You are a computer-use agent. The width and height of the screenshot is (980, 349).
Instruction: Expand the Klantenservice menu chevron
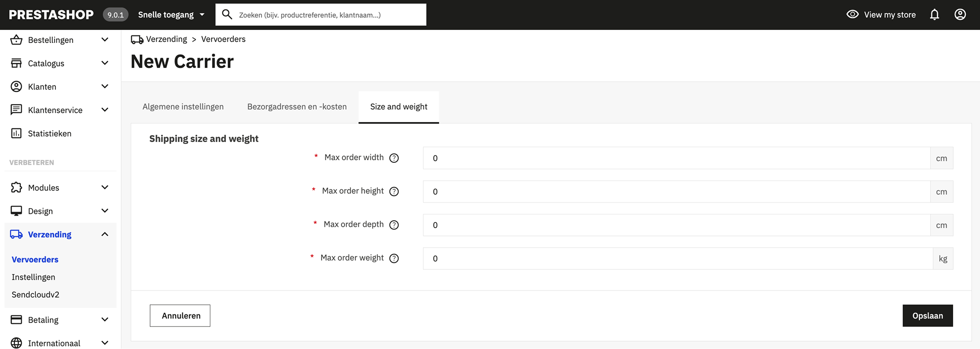coord(105,110)
